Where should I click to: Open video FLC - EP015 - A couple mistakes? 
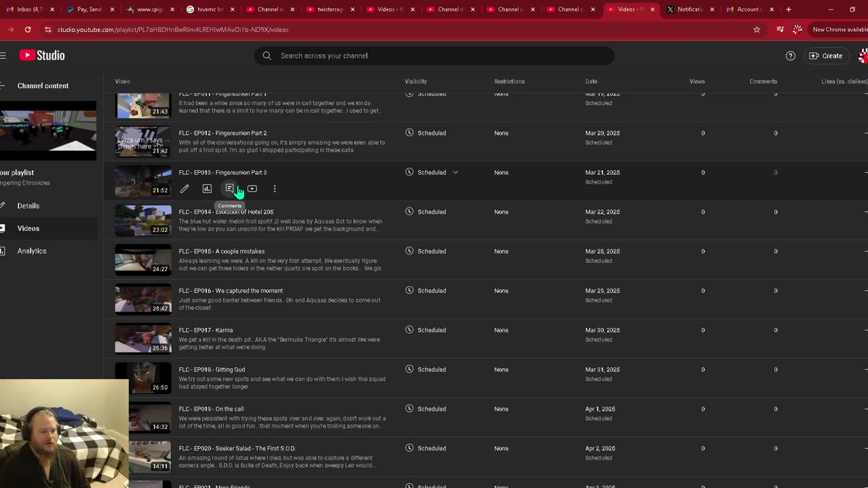(x=222, y=251)
